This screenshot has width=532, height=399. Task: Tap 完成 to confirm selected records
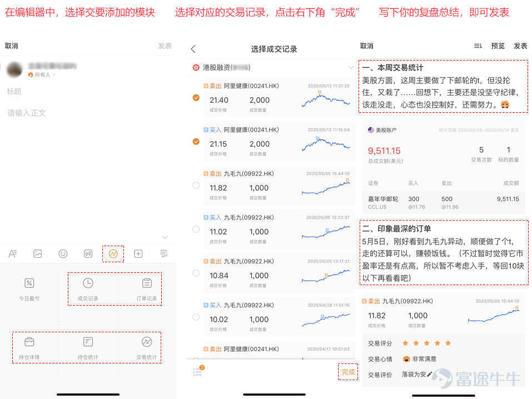348,372
